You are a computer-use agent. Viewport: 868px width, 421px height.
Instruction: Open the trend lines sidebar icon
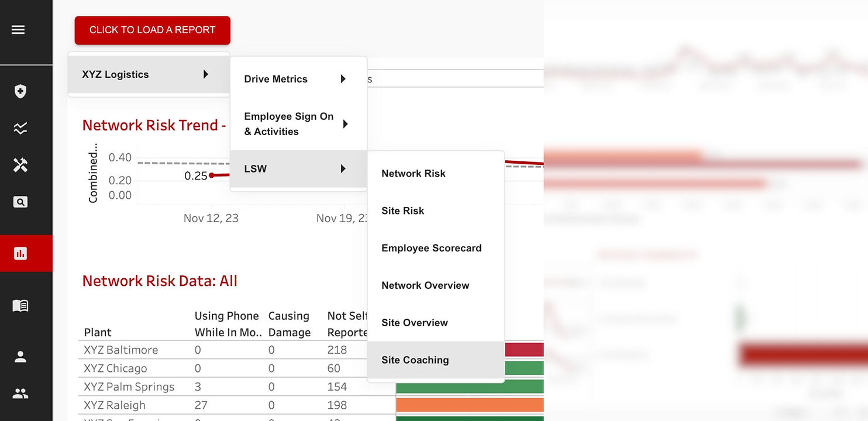tap(20, 129)
